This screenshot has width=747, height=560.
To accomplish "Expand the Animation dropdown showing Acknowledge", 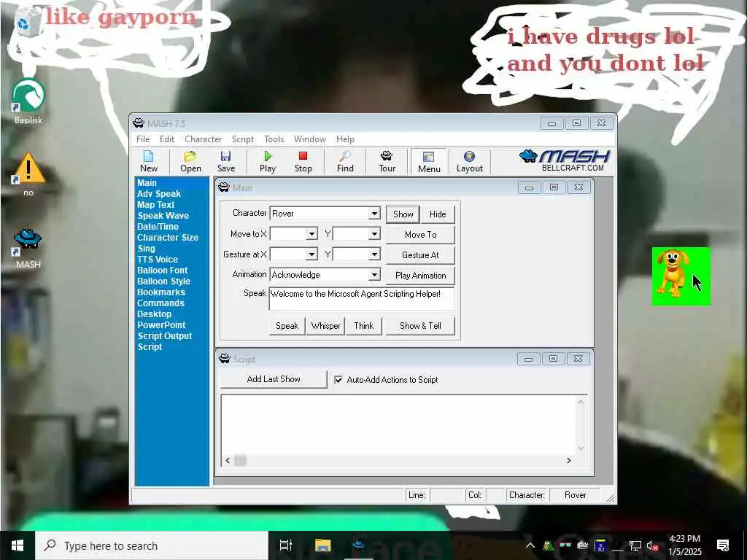I will (374, 275).
